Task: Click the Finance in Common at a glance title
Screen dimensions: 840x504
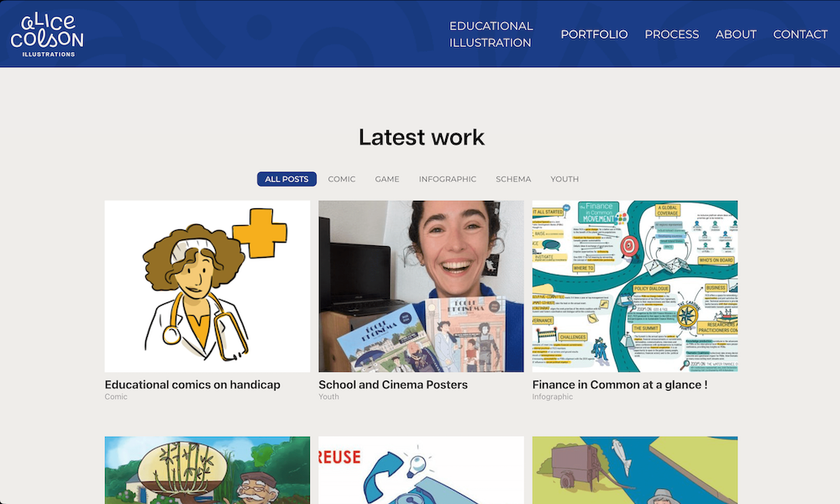Action: click(x=620, y=385)
